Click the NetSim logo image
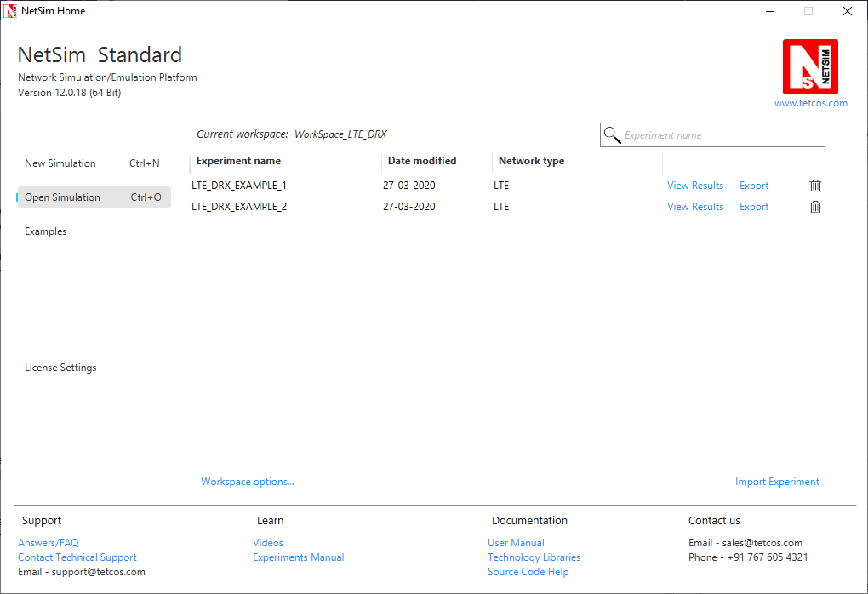This screenshot has height=594, width=868. [810, 67]
